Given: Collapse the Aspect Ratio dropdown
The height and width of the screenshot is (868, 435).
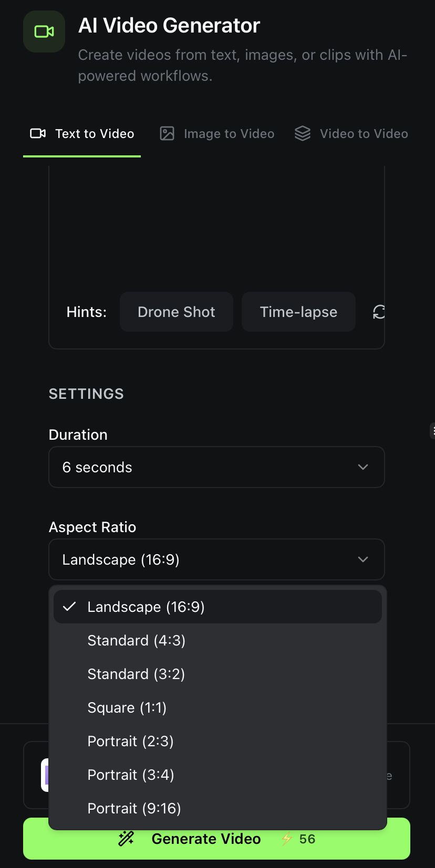Looking at the screenshot, I should tap(216, 559).
